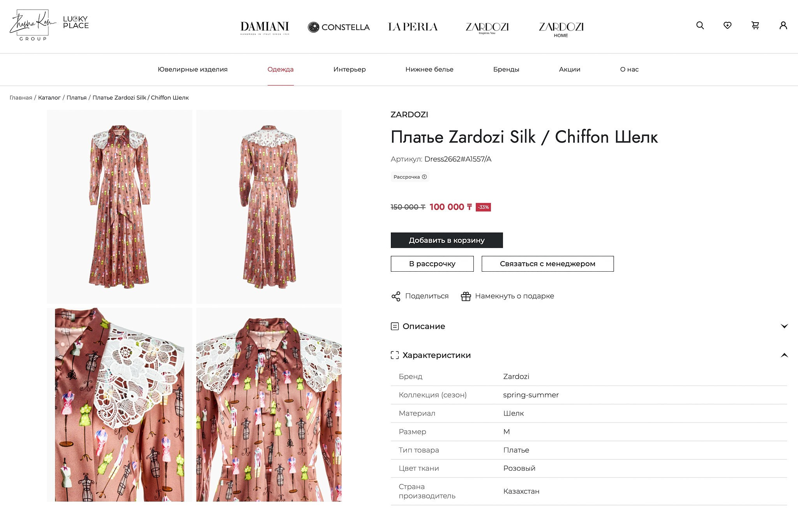
Task: Open the Каталог breadcrumb link
Action: pyautogui.click(x=49, y=97)
